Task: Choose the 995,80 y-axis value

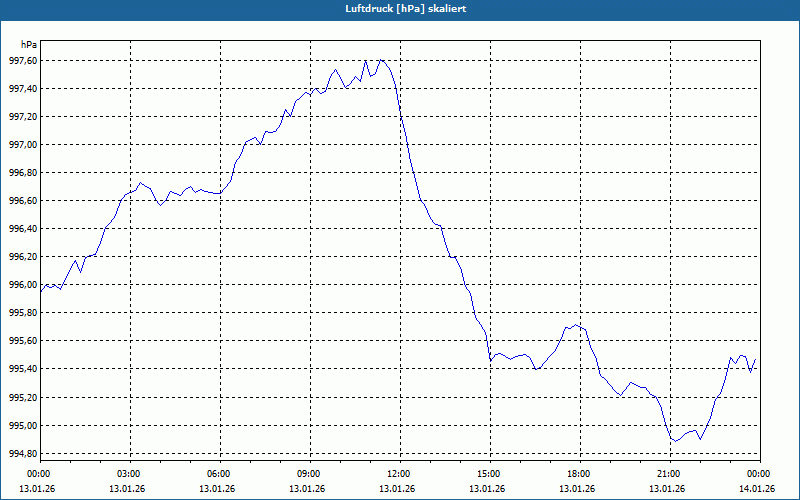Action: pyautogui.click(x=23, y=313)
